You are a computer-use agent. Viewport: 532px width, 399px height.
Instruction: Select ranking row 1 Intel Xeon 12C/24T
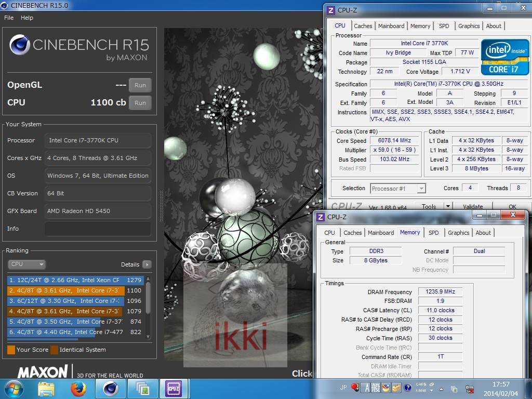click(x=75, y=280)
